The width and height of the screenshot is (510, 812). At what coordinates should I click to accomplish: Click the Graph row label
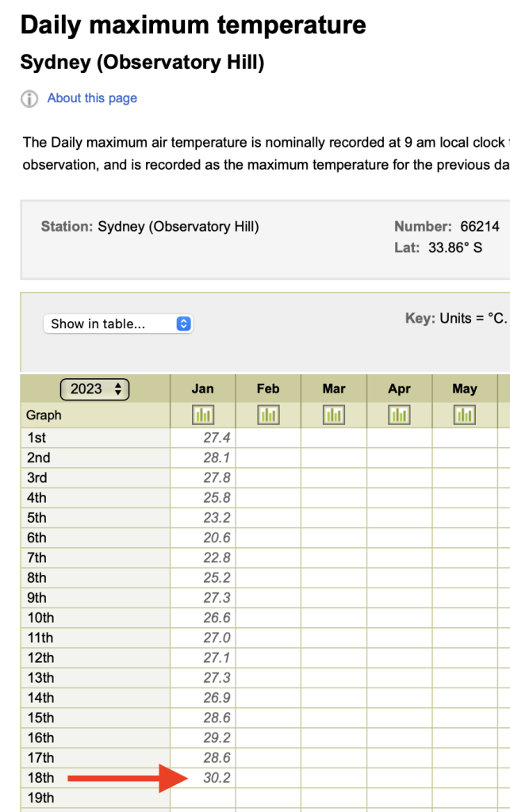click(44, 415)
